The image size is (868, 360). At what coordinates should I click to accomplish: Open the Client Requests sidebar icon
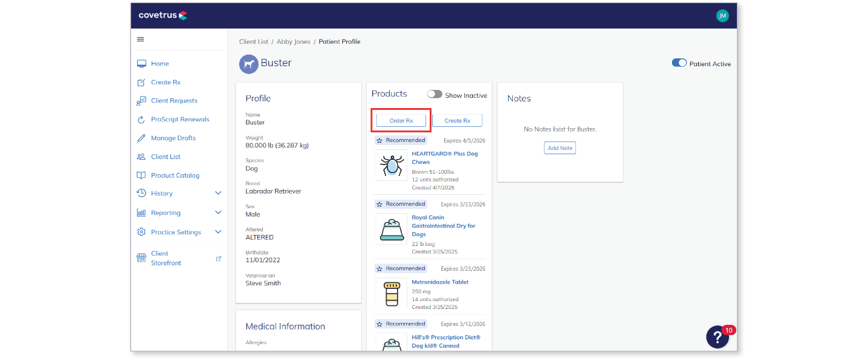[x=141, y=101]
